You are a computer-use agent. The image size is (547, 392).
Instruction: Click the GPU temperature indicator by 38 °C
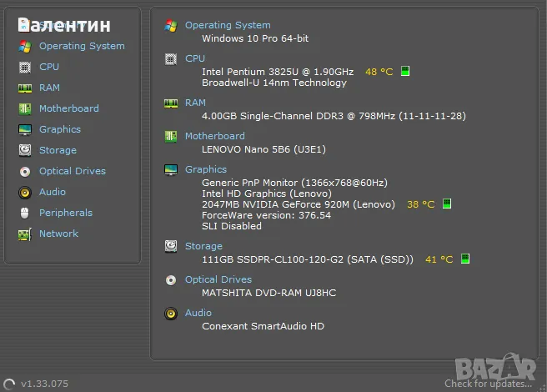tap(447, 204)
